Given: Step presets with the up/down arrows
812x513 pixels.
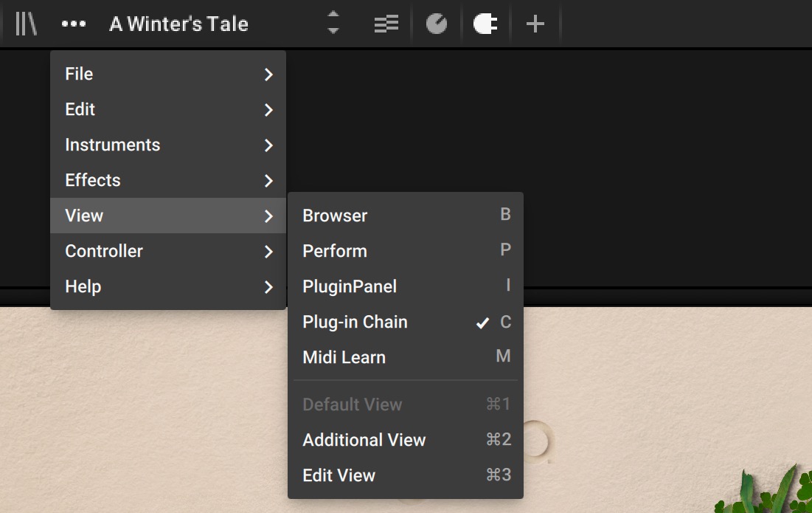Looking at the screenshot, I should [x=333, y=23].
